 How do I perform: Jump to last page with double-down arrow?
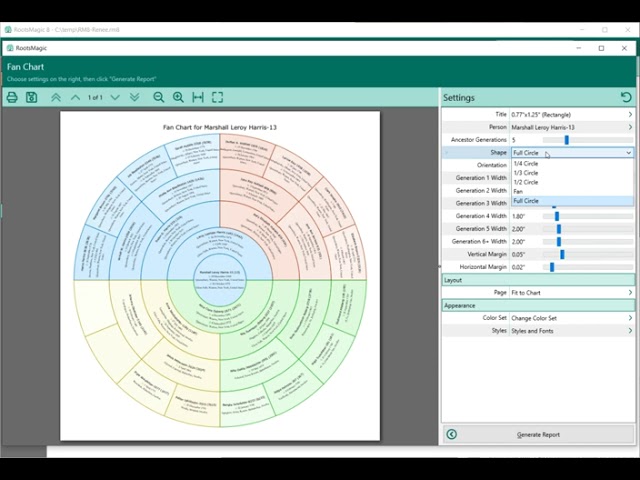[x=134, y=97]
